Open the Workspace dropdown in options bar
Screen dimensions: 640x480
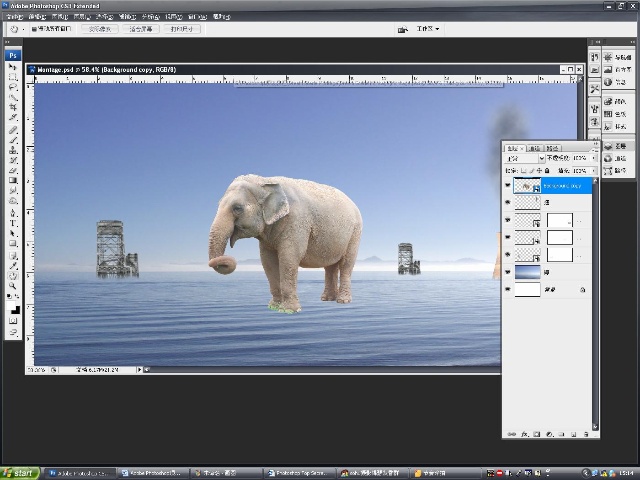click(428, 29)
